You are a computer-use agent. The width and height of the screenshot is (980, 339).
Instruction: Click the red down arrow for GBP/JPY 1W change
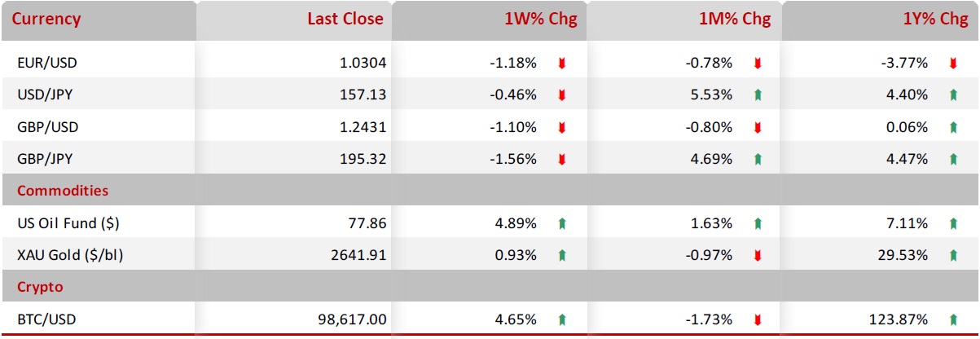point(561,159)
